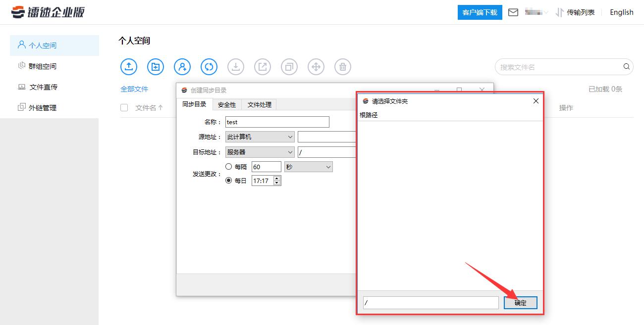The height and width of the screenshot is (325, 644).
Task: Switch language by clicking English
Action: (621, 12)
